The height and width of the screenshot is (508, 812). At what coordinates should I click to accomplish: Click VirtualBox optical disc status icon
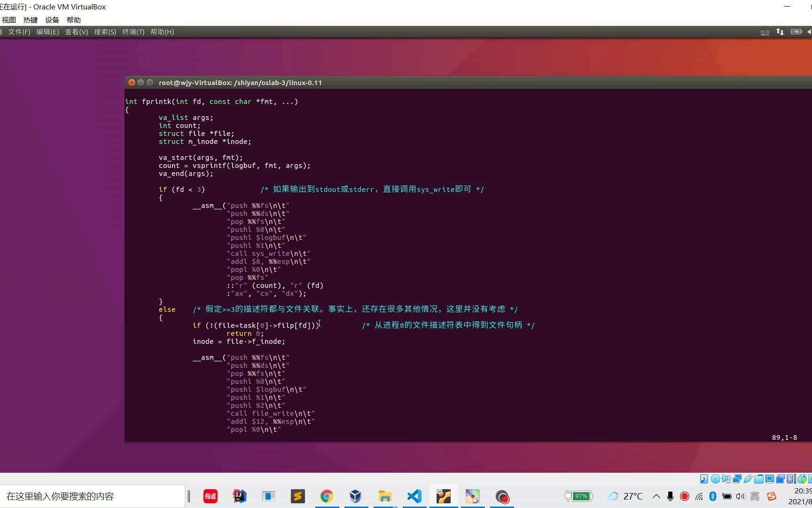click(x=715, y=479)
